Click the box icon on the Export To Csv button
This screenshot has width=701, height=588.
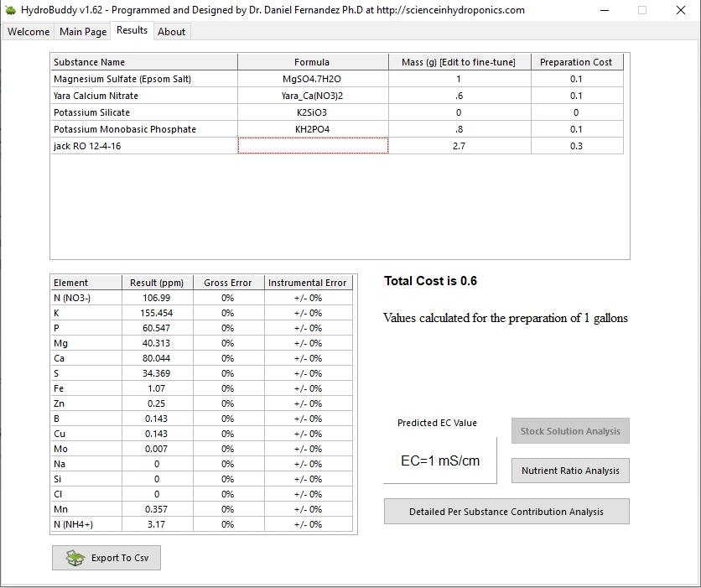[x=75, y=558]
